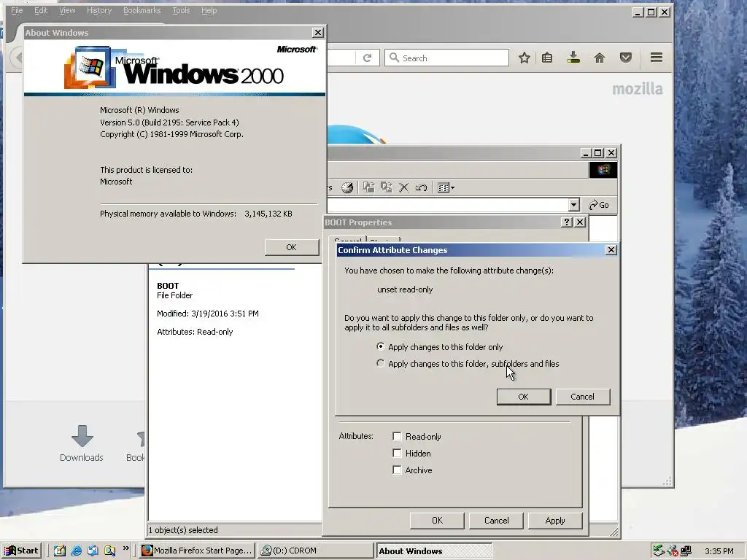
Task: Click the Move To folder icon
Action: coord(368,187)
